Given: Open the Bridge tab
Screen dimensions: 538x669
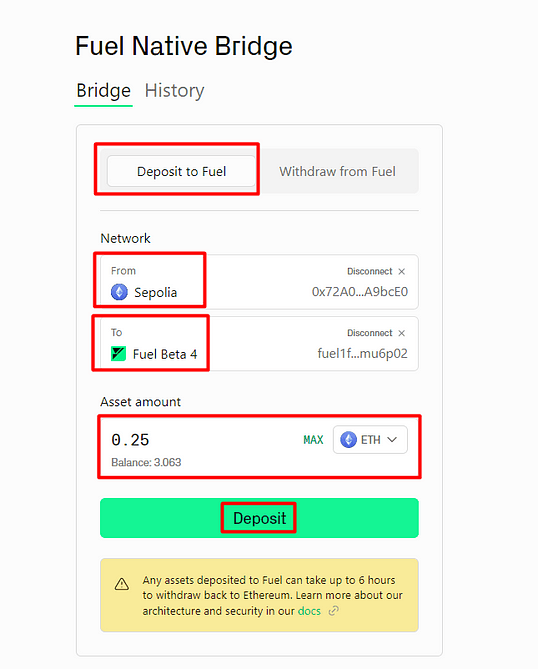Looking at the screenshot, I should click(103, 90).
